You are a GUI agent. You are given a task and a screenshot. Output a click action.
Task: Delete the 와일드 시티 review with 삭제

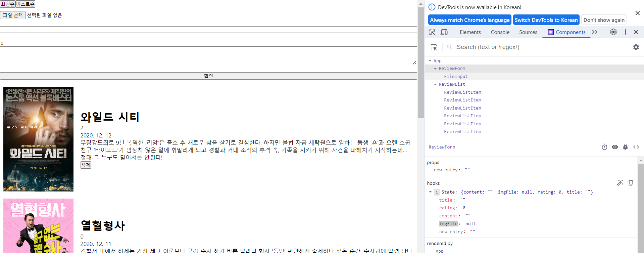pyautogui.click(x=86, y=165)
